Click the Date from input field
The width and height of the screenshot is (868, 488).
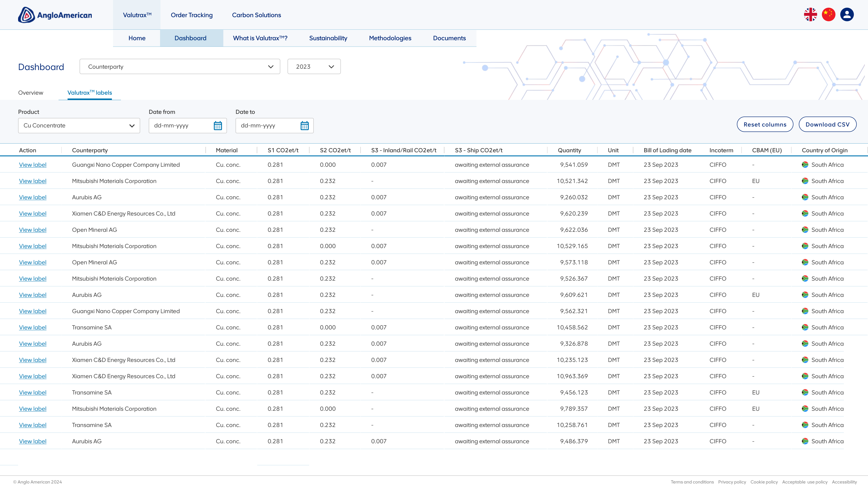point(188,126)
